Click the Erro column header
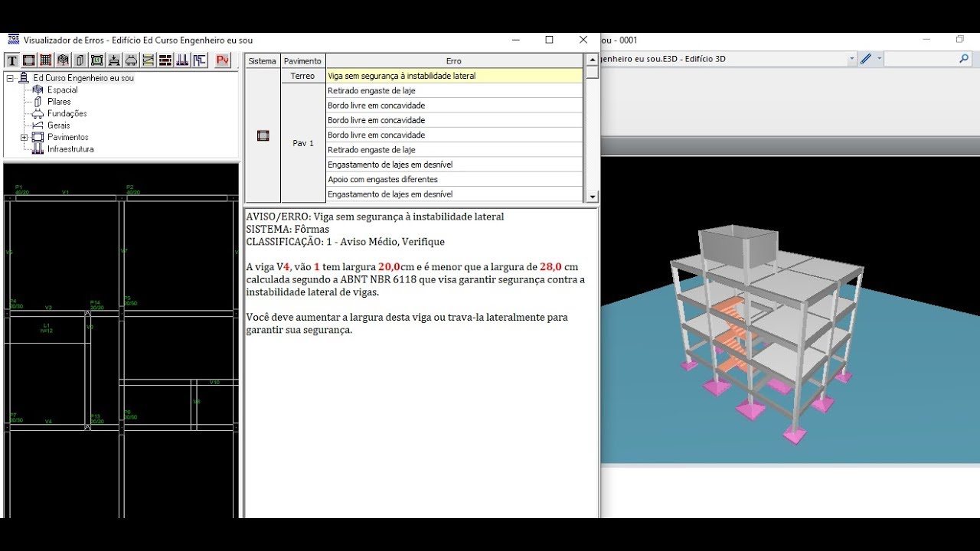 (454, 60)
